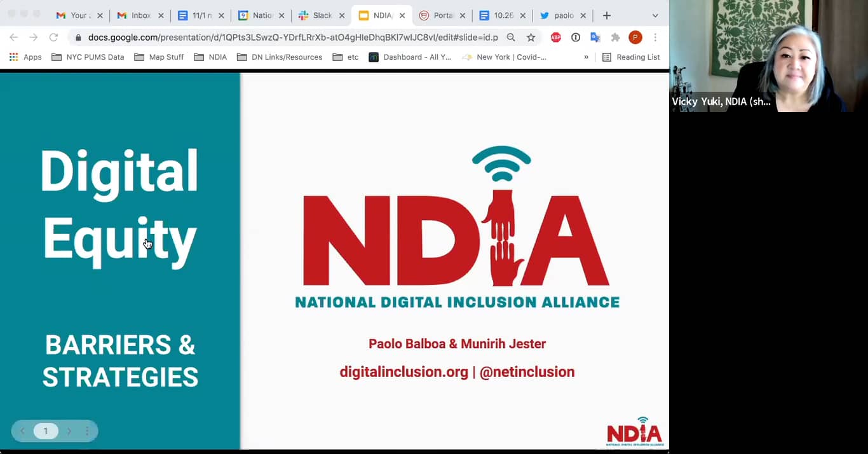Close the Slack tab
Viewport: 868px width, 454px height.
point(342,15)
